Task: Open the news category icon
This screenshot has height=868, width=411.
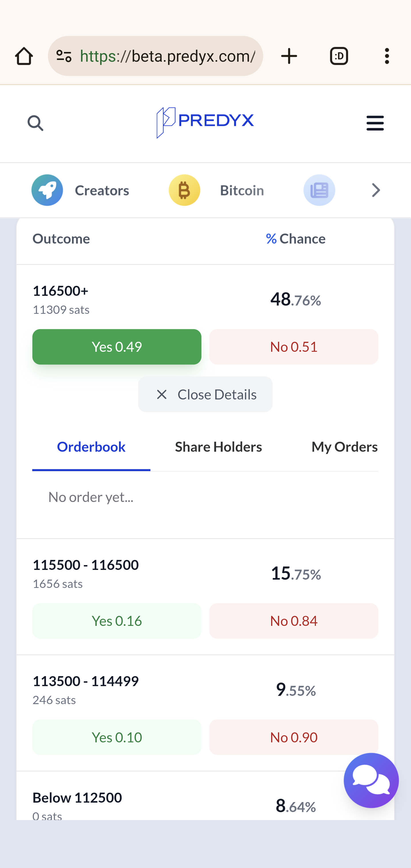Action: 319,190
